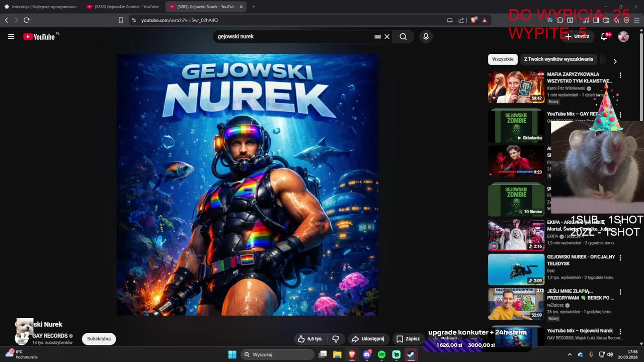Open the EKIPA 2:16 video thumbnail
The width and height of the screenshot is (644, 362).
[x=516, y=235]
